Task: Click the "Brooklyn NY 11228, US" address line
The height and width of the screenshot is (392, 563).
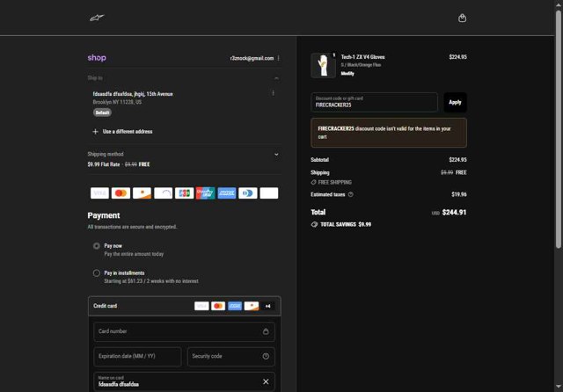Action: (x=117, y=102)
